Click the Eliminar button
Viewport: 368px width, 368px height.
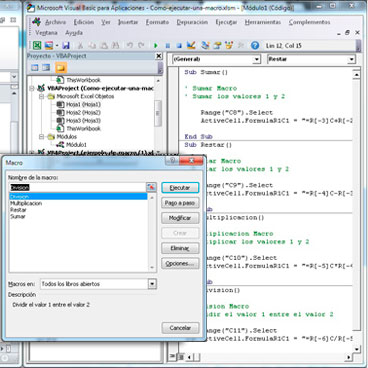coord(180,248)
